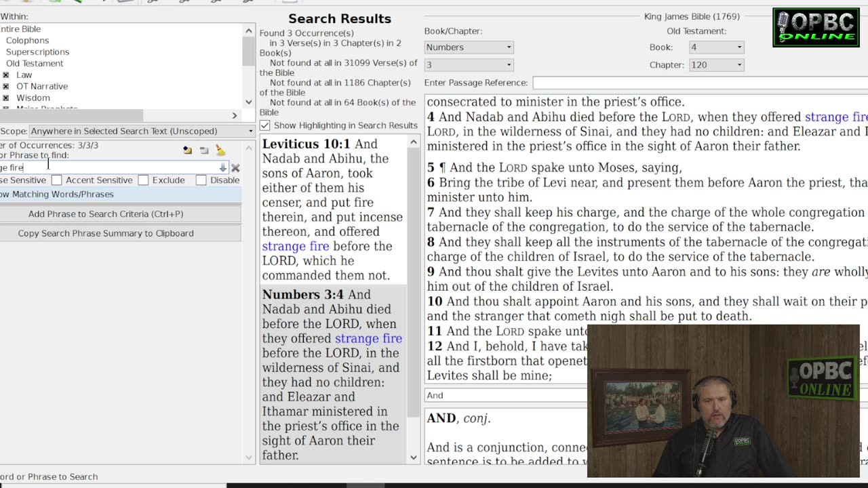Click Add Phrase to Search Criteria button
Screen dimensions: 868x488
point(120,214)
